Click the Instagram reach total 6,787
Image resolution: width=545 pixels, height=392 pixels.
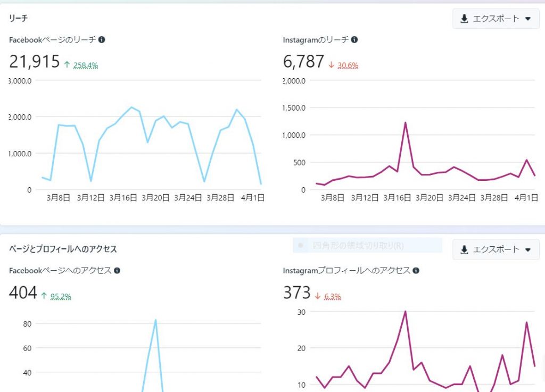[303, 62]
